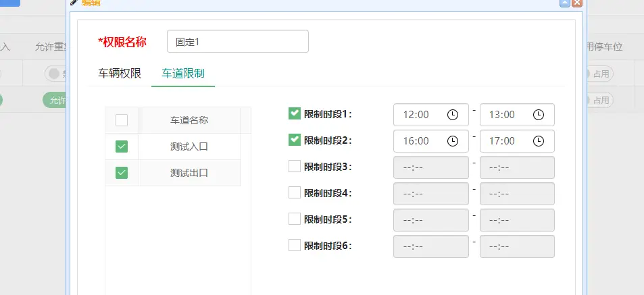Uncheck 限制时段2 checkbox
Image resolution: width=644 pixels, height=295 pixels.
pos(294,140)
